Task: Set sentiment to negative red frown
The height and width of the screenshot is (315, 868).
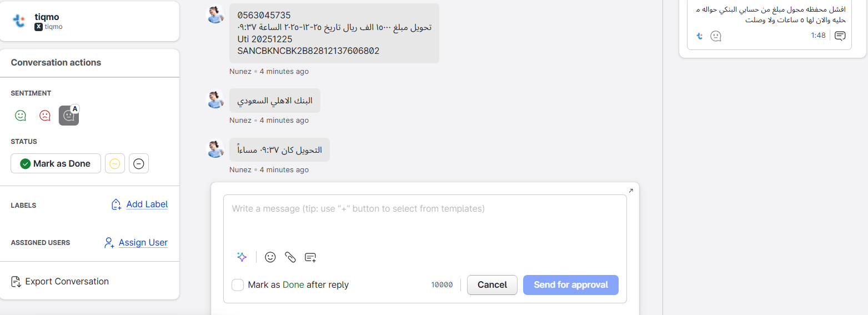Action: click(x=45, y=116)
